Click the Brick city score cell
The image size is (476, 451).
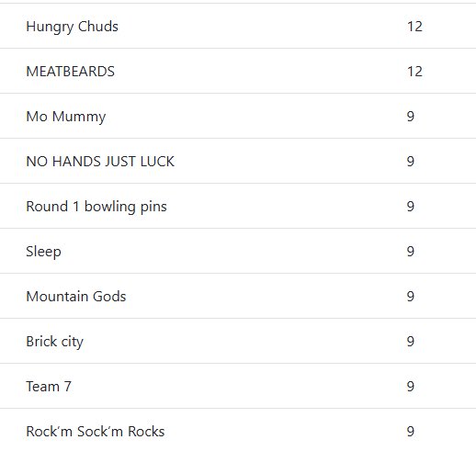[x=411, y=342]
